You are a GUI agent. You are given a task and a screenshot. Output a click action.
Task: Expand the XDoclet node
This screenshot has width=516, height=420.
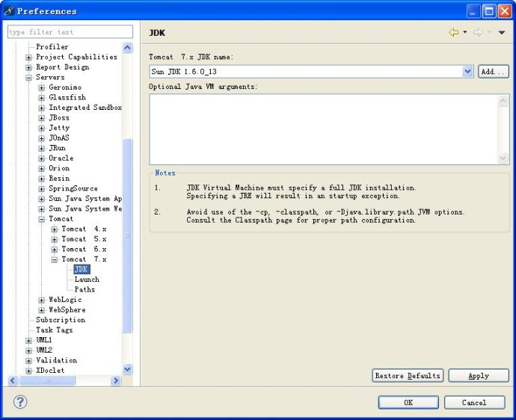tap(29, 371)
